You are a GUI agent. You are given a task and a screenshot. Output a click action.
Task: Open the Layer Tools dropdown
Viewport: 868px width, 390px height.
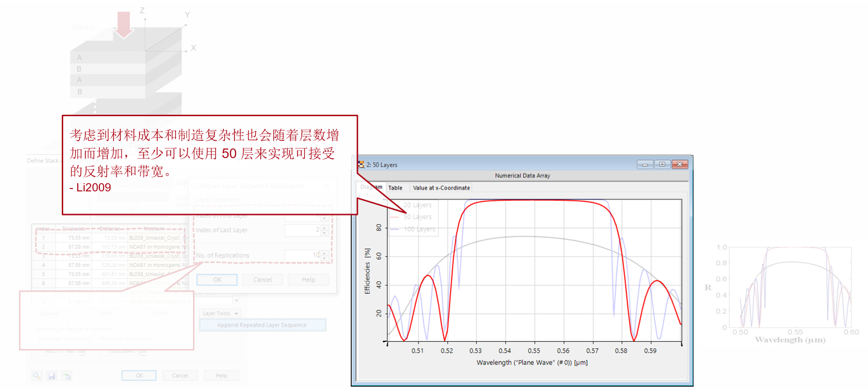[220, 313]
